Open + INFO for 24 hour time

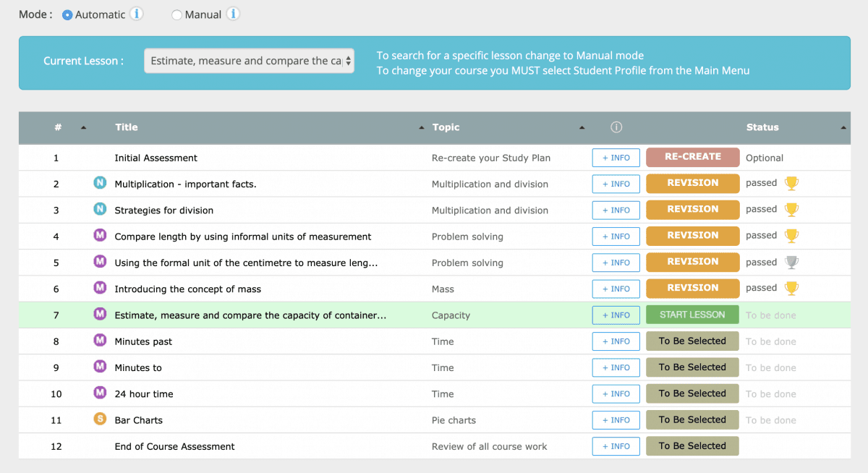(616, 393)
